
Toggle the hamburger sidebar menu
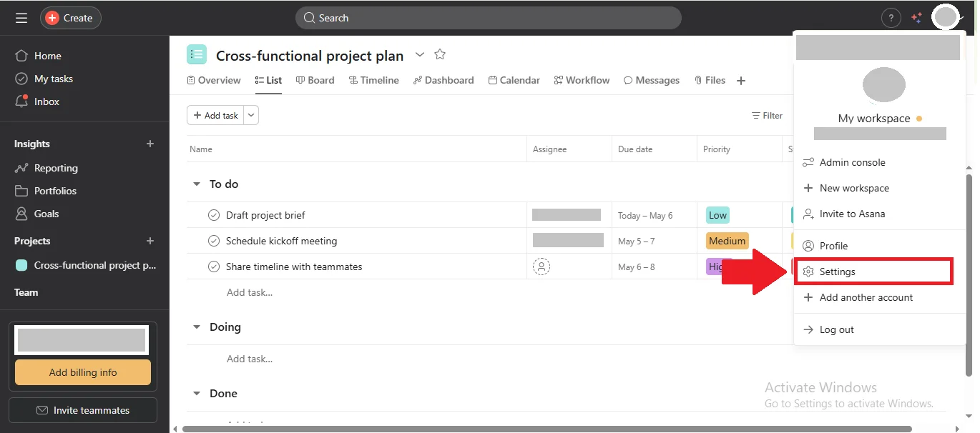pos(21,18)
